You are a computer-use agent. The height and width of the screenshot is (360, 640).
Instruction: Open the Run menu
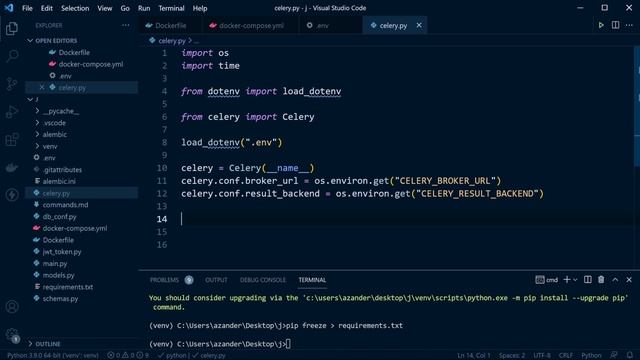click(x=144, y=8)
